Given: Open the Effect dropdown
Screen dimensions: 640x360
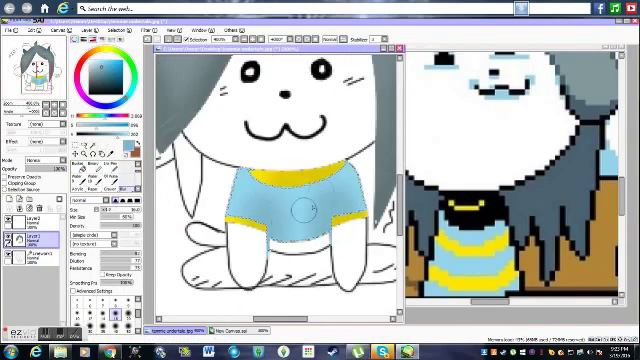Looking at the screenshot, I should [x=47, y=141].
